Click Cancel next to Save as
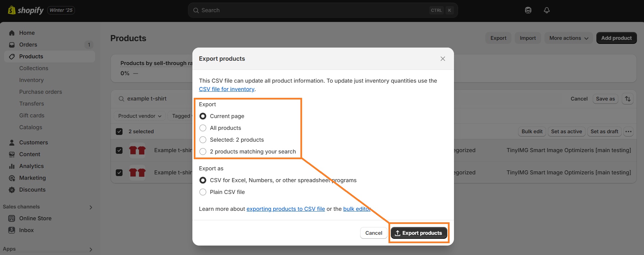Viewport: 644px width, 255px height. [x=579, y=99]
